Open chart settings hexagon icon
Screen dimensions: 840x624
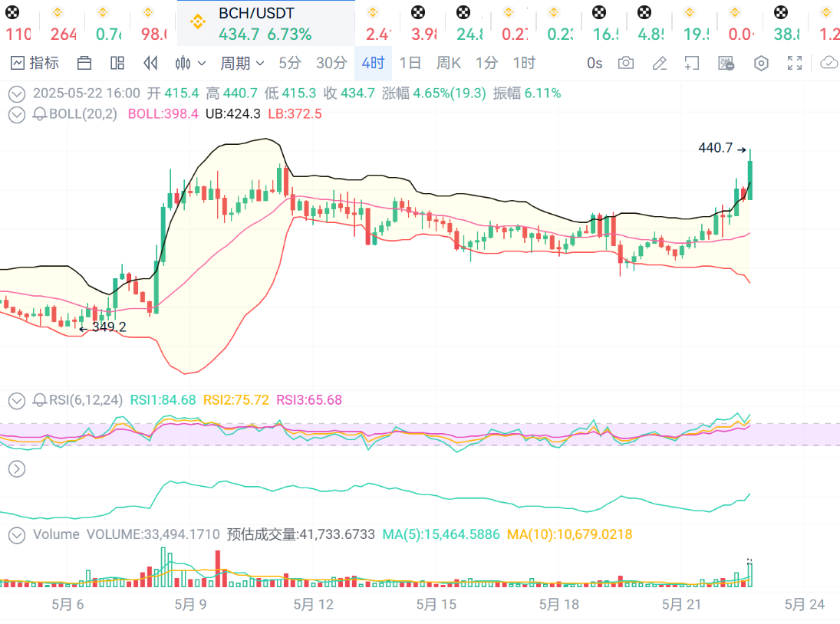point(761,63)
